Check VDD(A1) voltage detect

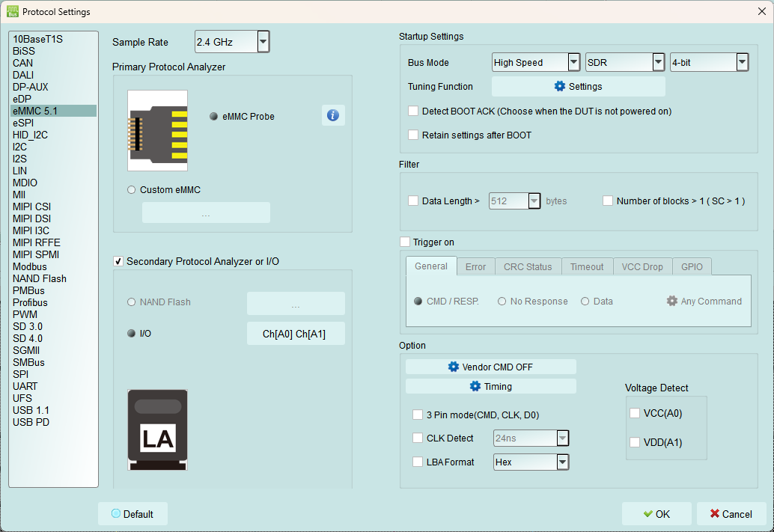pyautogui.click(x=635, y=442)
